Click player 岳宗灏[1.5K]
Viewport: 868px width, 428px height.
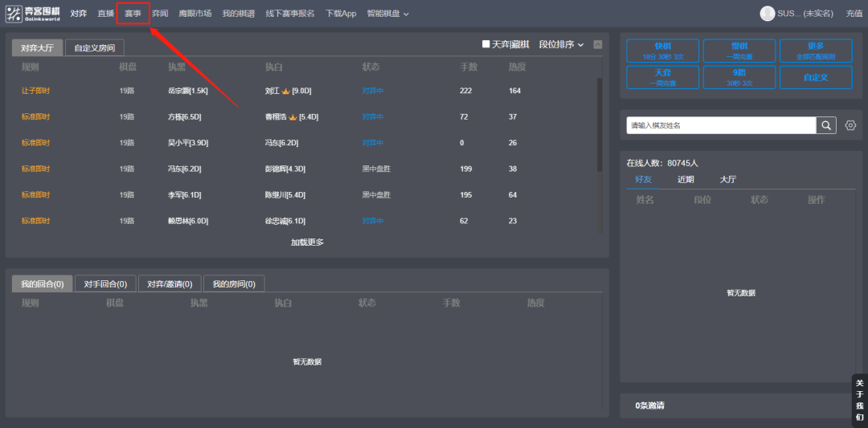click(x=187, y=91)
